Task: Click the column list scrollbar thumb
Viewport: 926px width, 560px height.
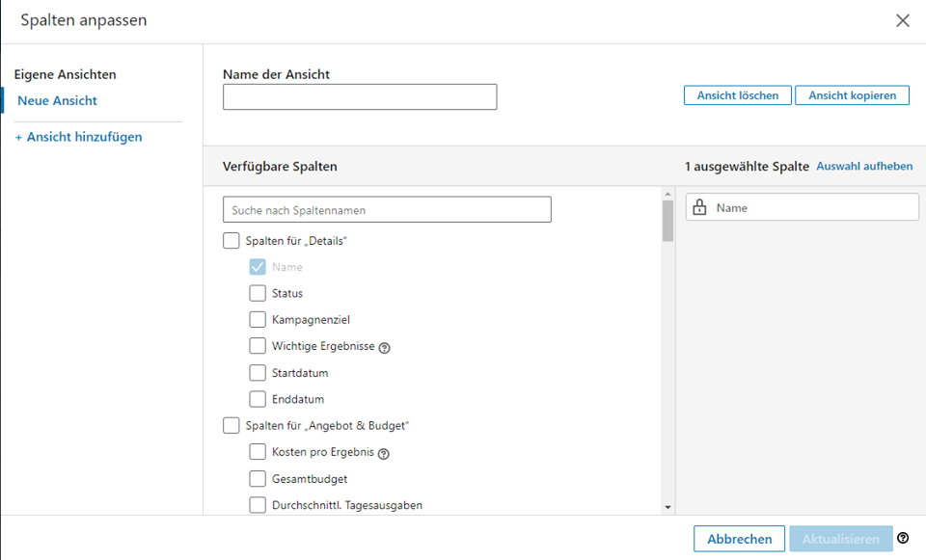Action: (x=667, y=221)
